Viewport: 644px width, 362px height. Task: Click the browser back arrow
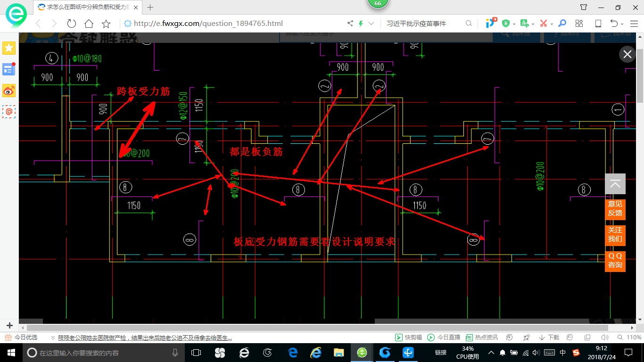pyautogui.click(x=38, y=24)
